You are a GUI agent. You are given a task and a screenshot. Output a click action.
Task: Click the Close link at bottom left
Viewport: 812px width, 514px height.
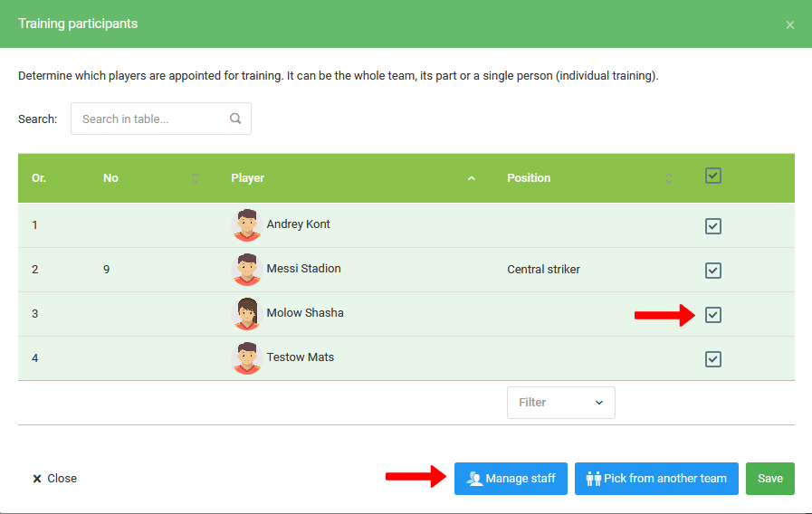(55, 479)
